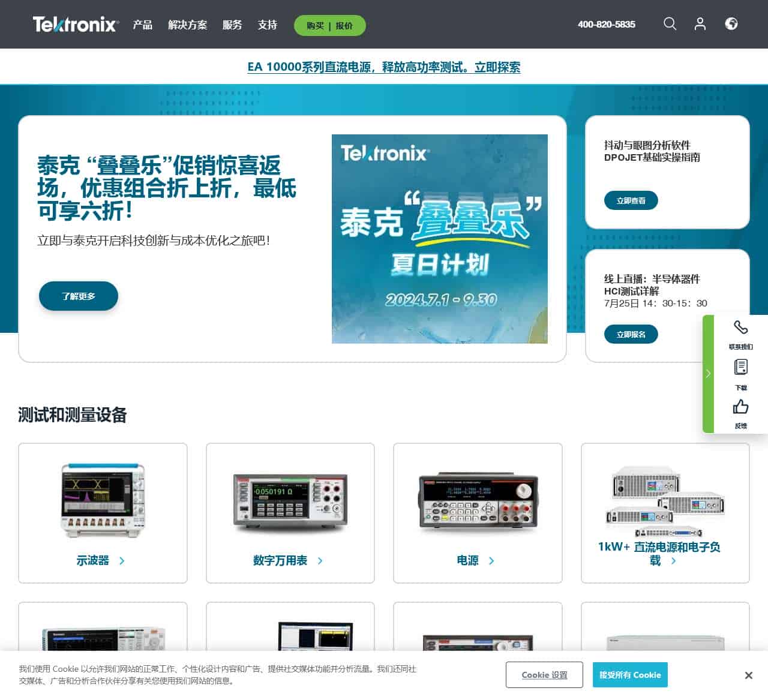
Task: Collapse the green side panel arrow
Action: (708, 373)
